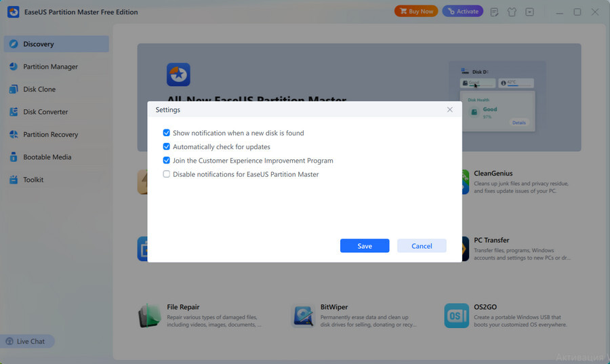Viewport: 610px width, 364px height.
Task: Click the BitWiper icon
Action: coord(303,316)
